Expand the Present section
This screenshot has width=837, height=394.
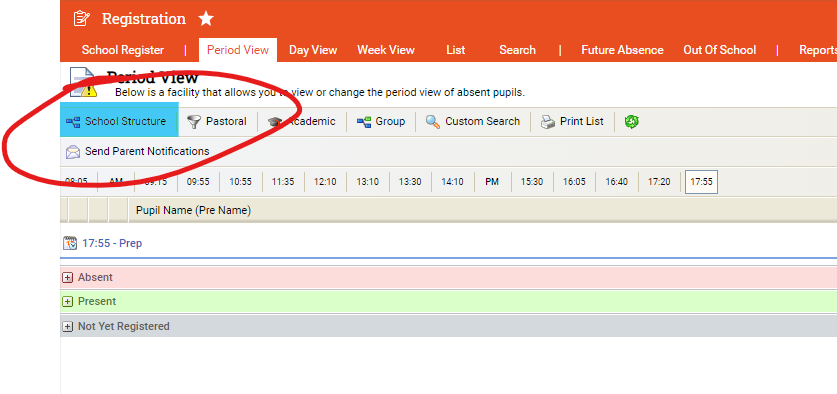pos(67,302)
